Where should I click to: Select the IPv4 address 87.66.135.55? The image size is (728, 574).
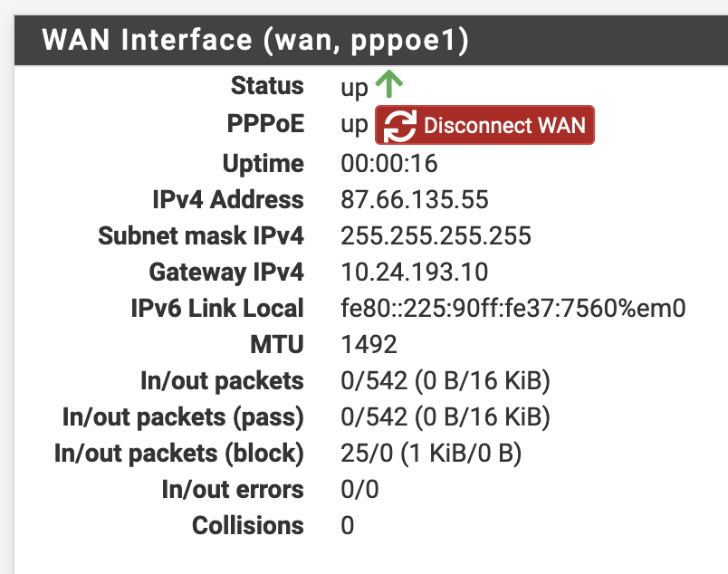pyautogui.click(x=413, y=200)
